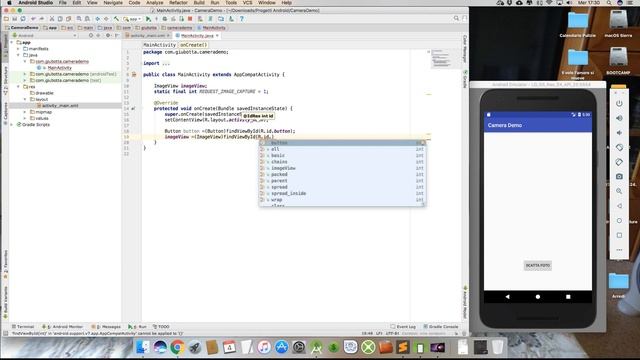Open the Gradle Console panel
The height and width of the screenshot is (360, 640).
tap(441, 327)
